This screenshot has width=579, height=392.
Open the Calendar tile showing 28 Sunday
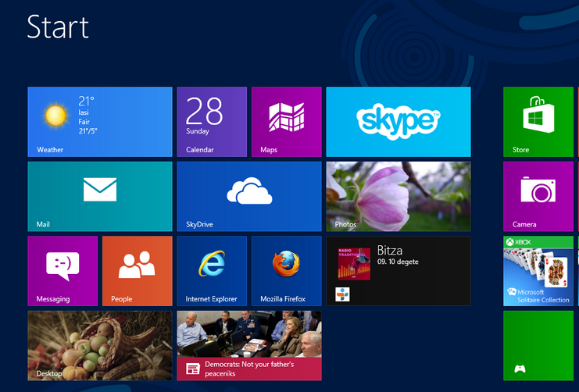[x=212, y=122]
